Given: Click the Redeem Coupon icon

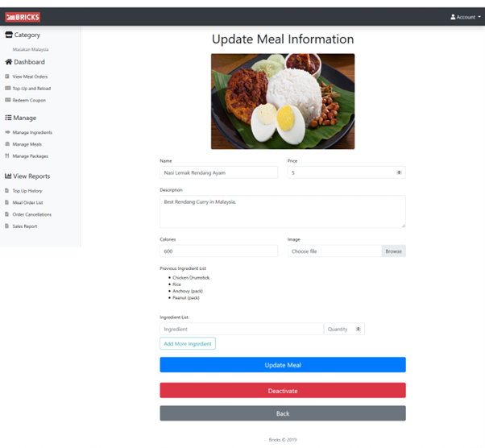Looking at the screenshot, I should click(x=8, y=100).
